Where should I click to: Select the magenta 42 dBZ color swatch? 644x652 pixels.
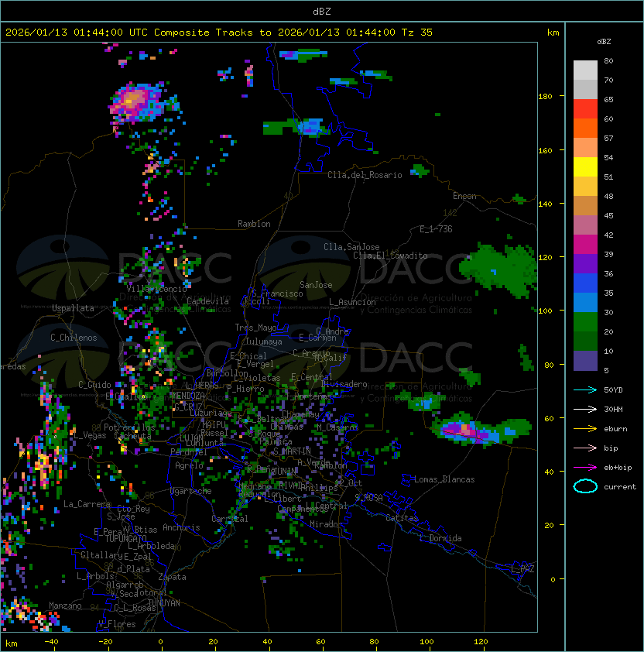[x=585, y=244]
